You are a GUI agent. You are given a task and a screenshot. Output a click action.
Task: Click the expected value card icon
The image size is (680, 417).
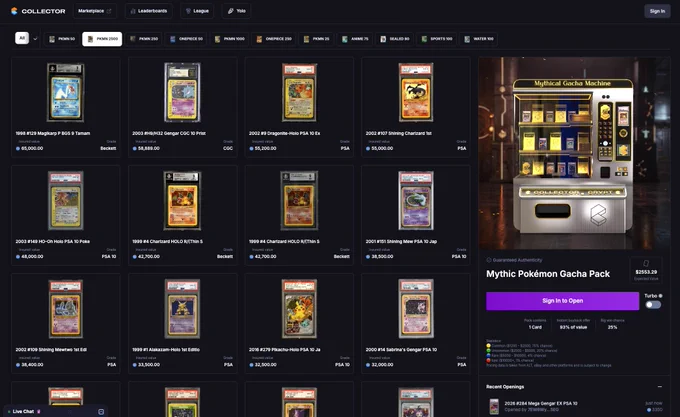point(646,264)
